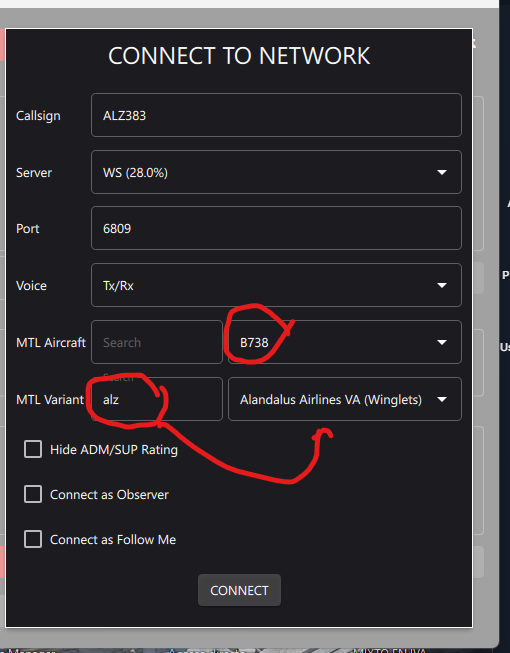510x653 pixels.
Task: Click the MTL Aircraft search box
Action: (157, 342)
